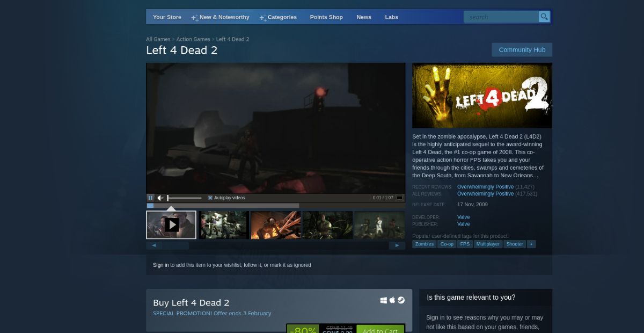Click the SteamOS platform icon
This screenshot has height=333, width=644.
point(400,300)
